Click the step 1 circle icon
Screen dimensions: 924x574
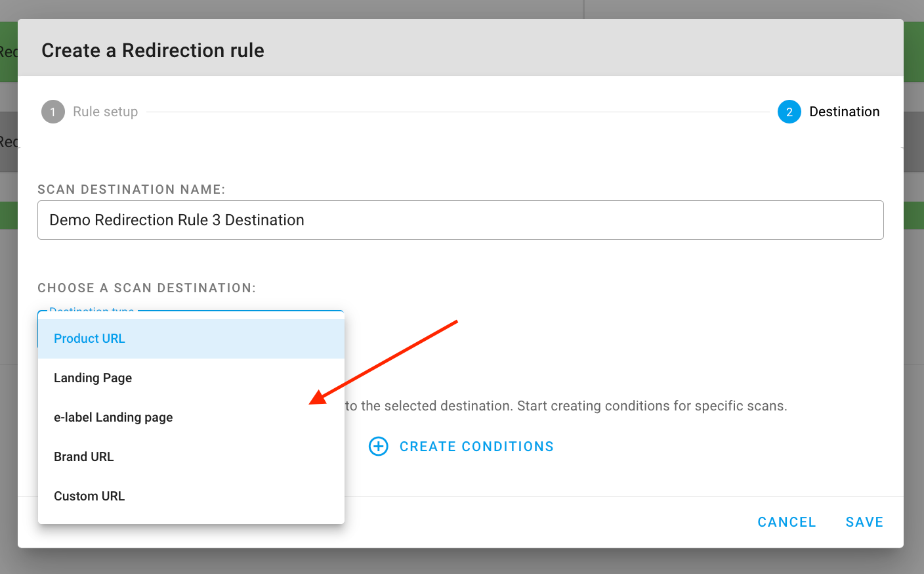click(x=53, y=112)
